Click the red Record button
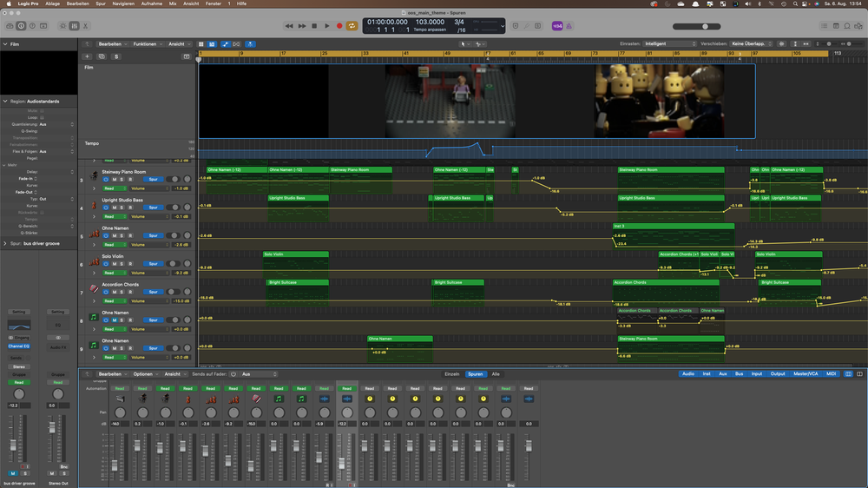The width and height of the screenshot is (868, 488). click(x=339, y=26)
